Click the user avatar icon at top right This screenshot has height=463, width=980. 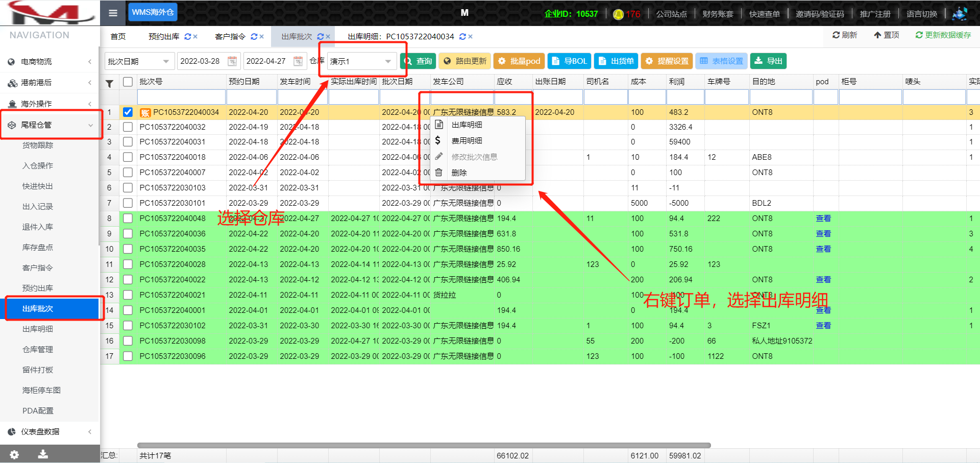pyautogui.click(x=960, y=14)
